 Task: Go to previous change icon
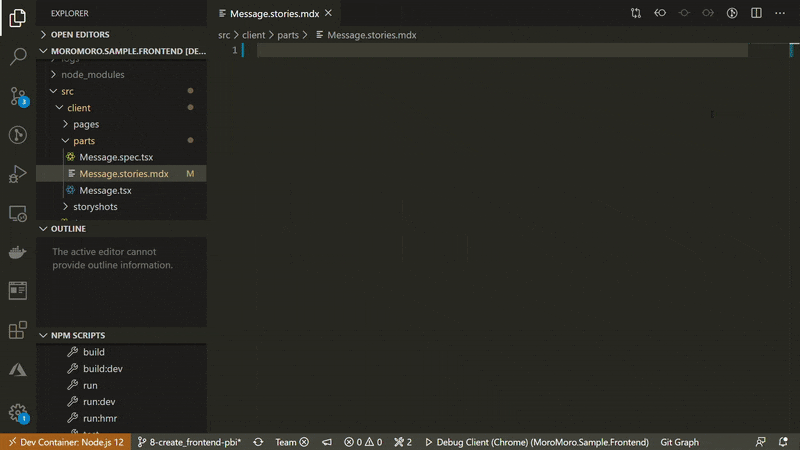[x=660, y=13]
